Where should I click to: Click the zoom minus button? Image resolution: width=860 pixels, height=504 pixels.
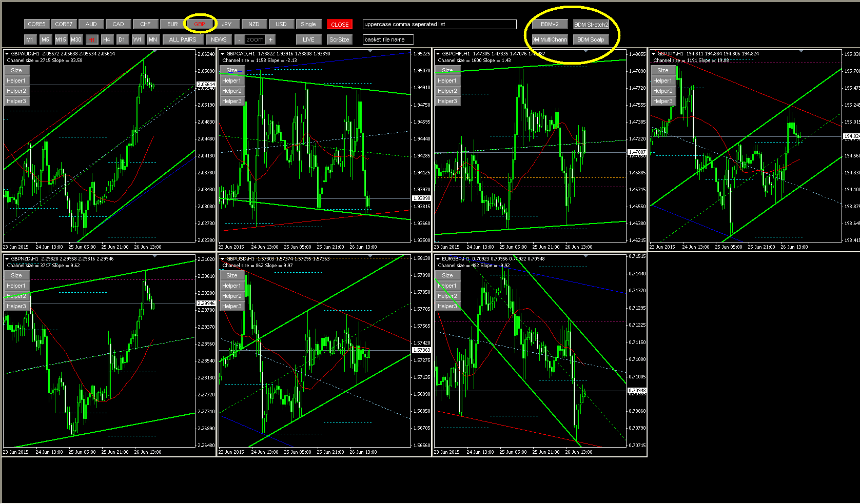click(x=239, y=39)
